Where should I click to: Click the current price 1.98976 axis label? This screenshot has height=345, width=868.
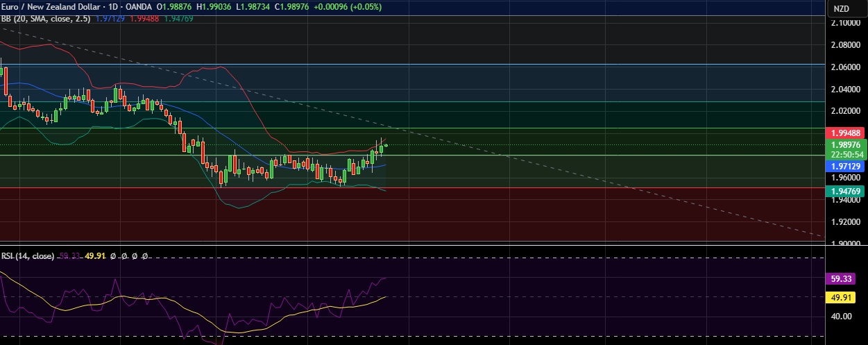(x=846, y=144)
